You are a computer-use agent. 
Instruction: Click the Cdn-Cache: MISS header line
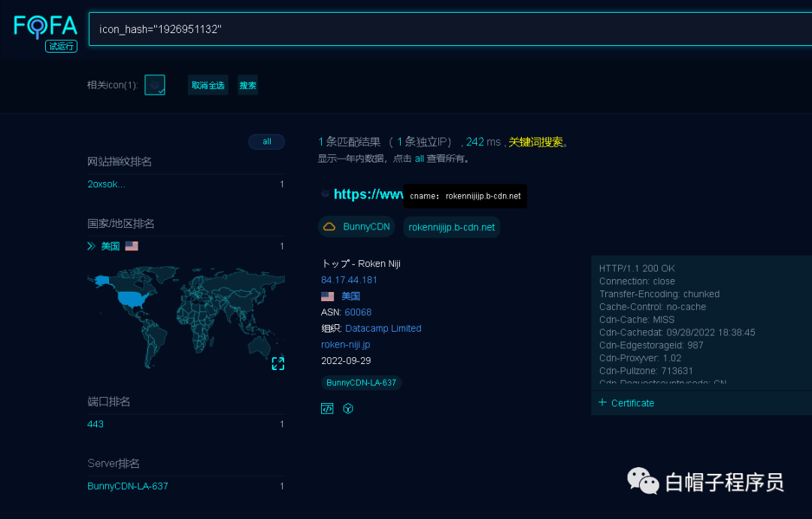pos(637,320)
